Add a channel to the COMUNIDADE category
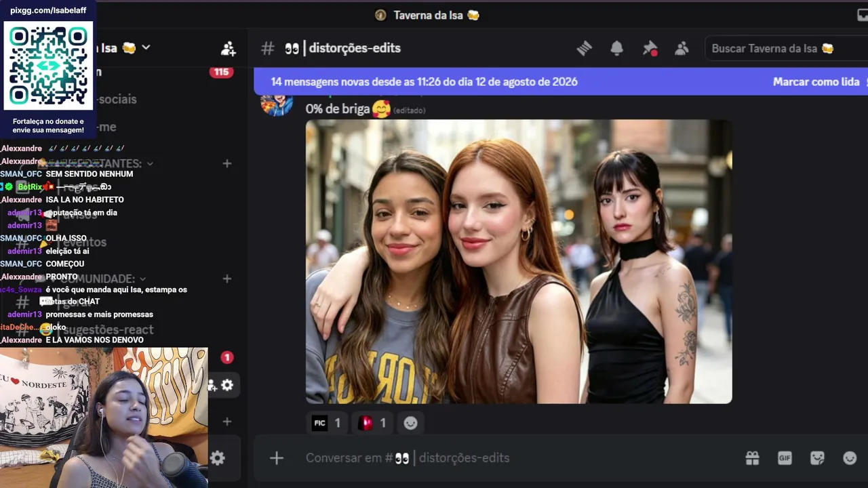 [x=227, y=279]
